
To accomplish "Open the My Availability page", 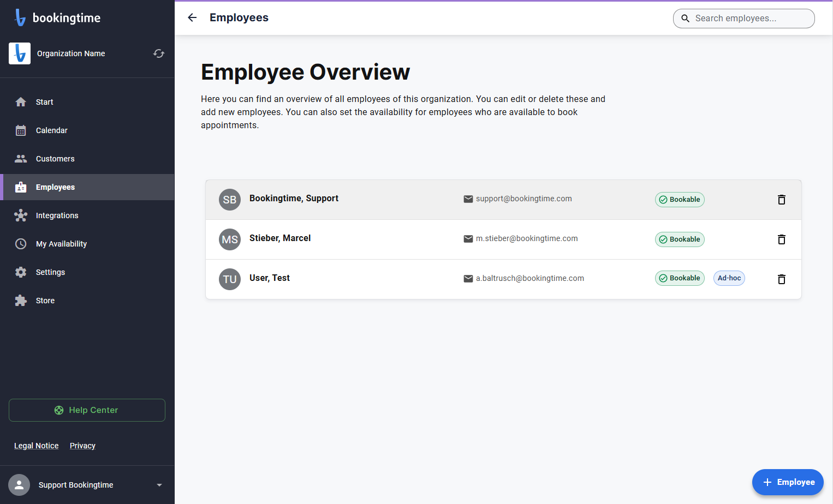I will (87, 244).
